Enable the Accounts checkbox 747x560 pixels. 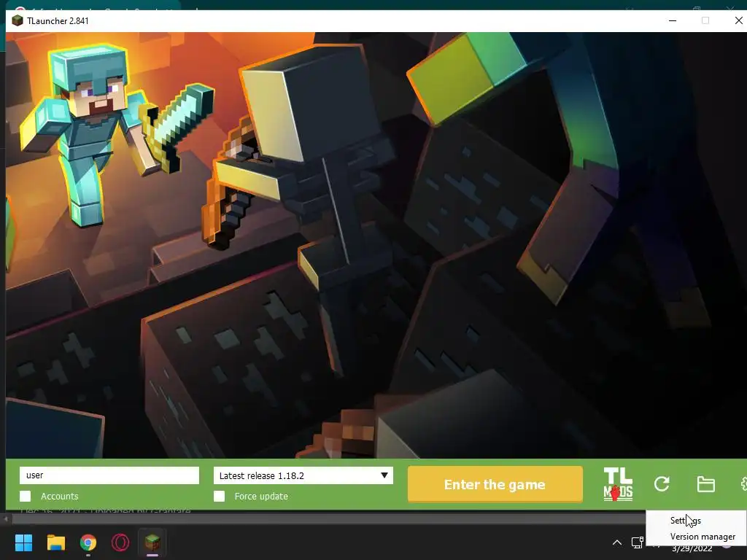(x=26, y=496)
